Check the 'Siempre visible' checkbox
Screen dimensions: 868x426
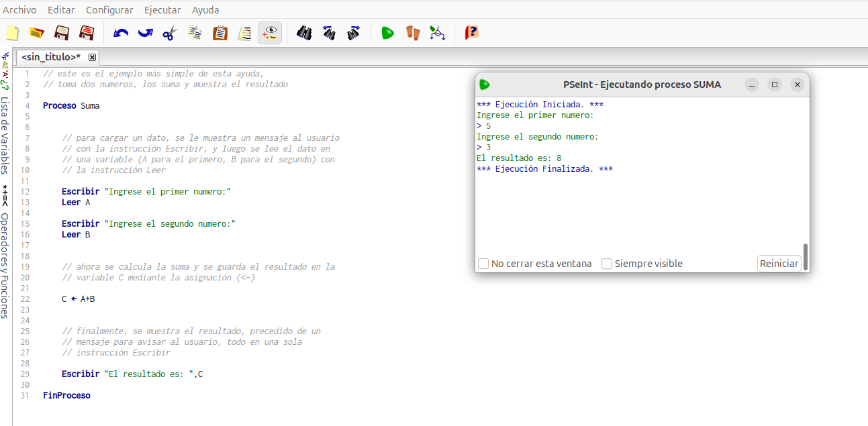pyautogui.click(x=607, y=264)
